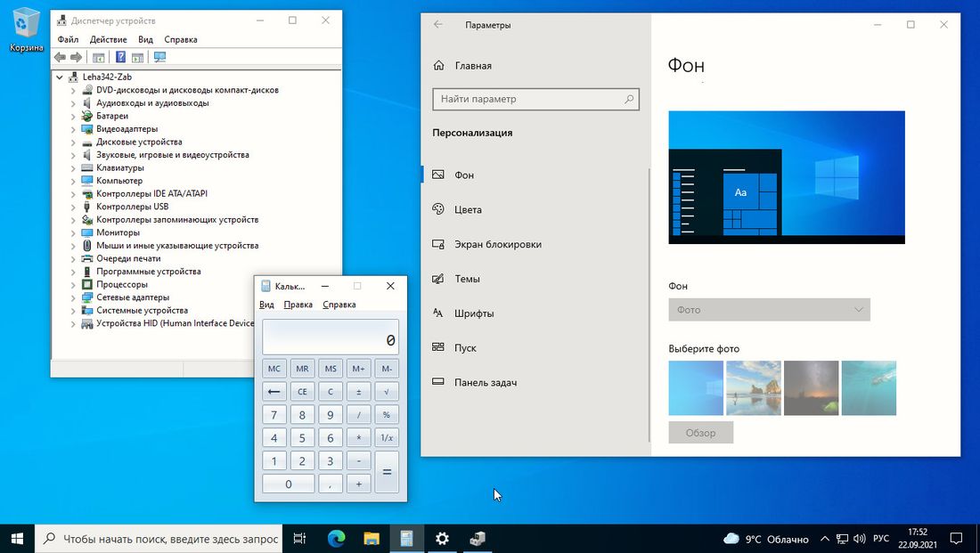Open Правка menu in Calculator
The image size is (980, 553).
pos(298,305)
